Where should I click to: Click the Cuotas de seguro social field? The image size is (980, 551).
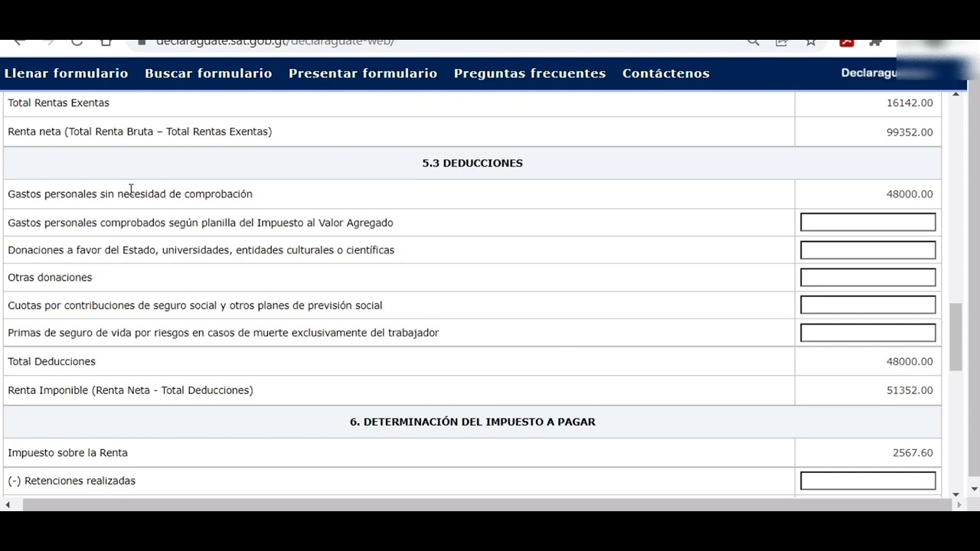click(867, 305)
